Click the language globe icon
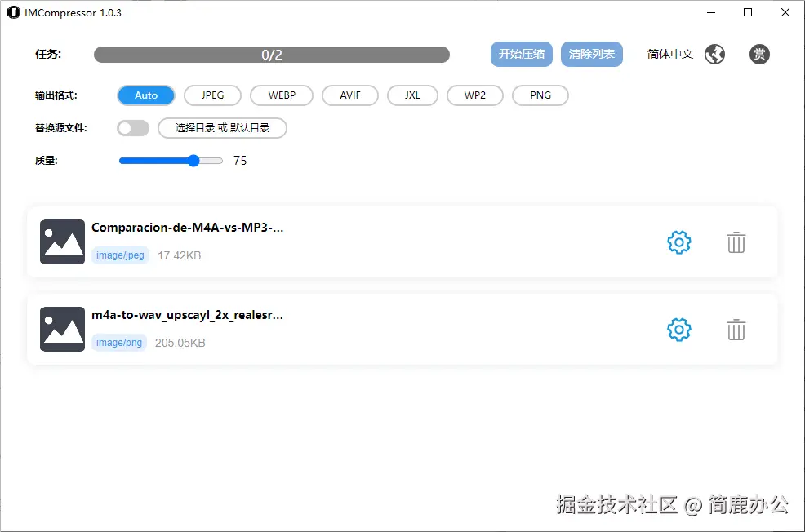This screenshot has height=532, width=805. tap(714, 54)
